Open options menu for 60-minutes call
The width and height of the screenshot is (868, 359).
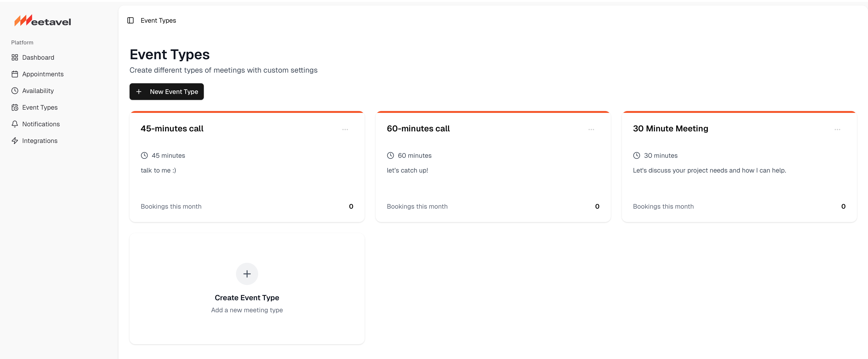[591, 129]
